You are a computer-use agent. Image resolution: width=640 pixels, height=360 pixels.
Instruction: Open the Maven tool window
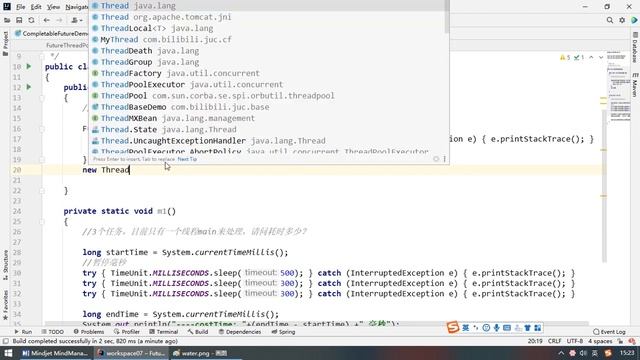(x=635, y=85)
